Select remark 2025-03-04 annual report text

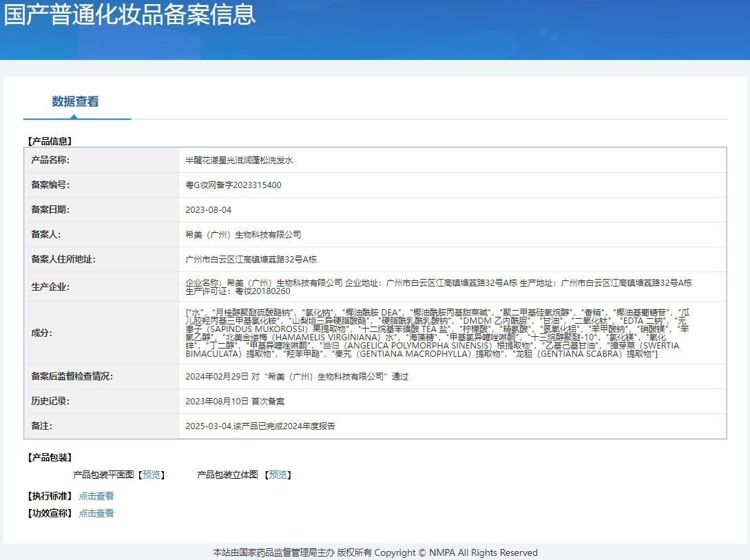[x=260, y=426]
